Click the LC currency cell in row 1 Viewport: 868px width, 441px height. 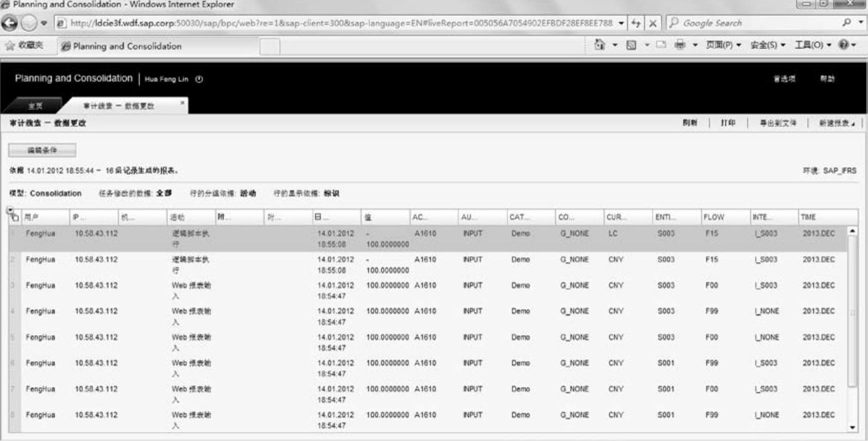tap(613, 233)
